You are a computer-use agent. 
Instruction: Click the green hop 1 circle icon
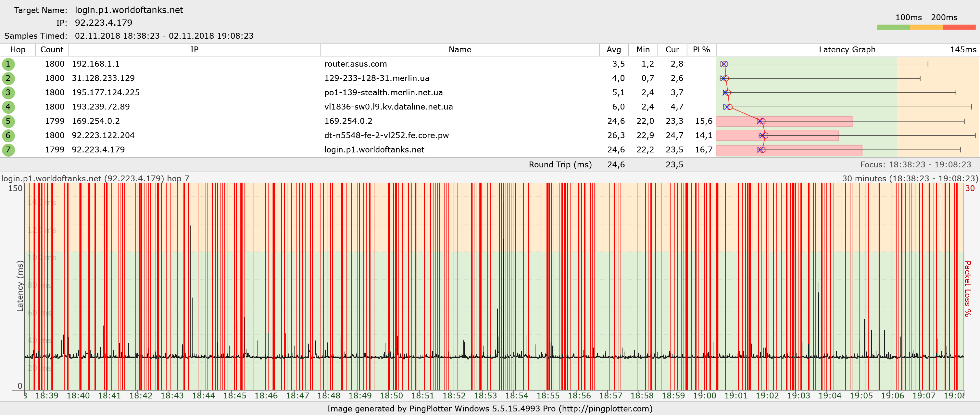[x=8, y=64]
